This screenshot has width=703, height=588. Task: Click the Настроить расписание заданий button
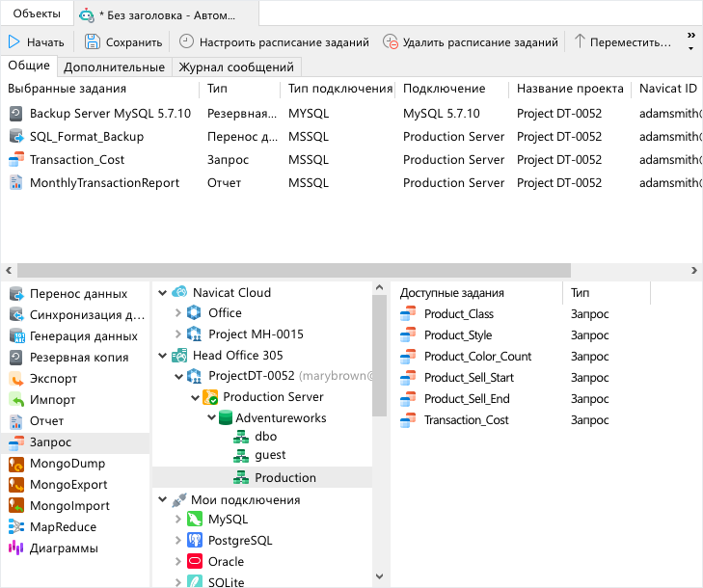click(x=274, y=41)
